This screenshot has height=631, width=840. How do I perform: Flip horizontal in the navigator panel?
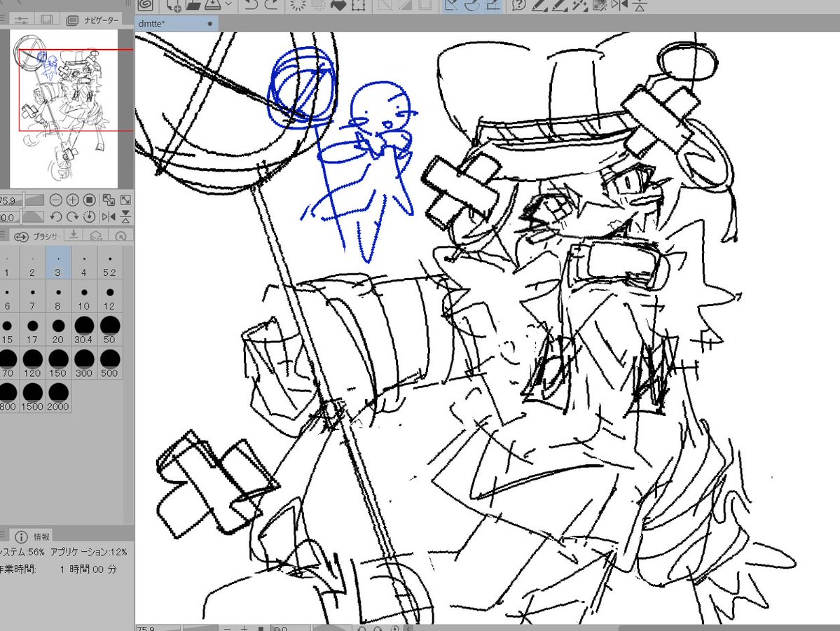point(109,217)
